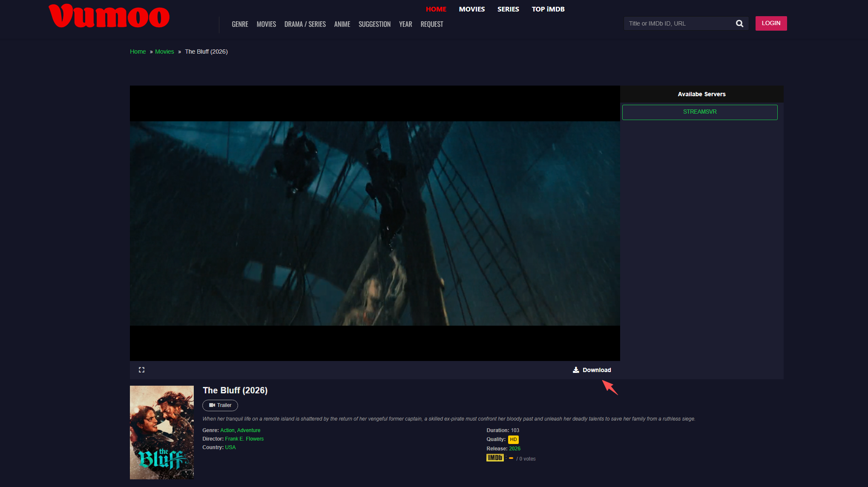Select the STREAMSVR server
Image resolution: width=868 pixels, height=487 pixels.
[x=699, y=112]
